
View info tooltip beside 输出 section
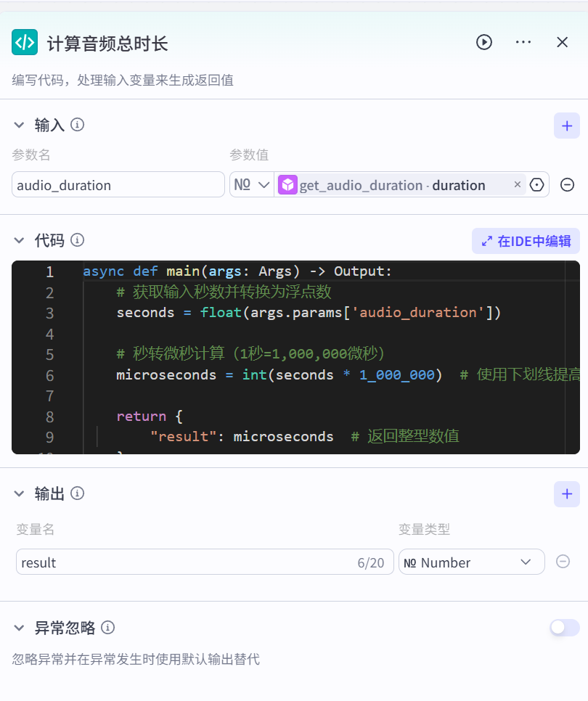tap(78, 493)
